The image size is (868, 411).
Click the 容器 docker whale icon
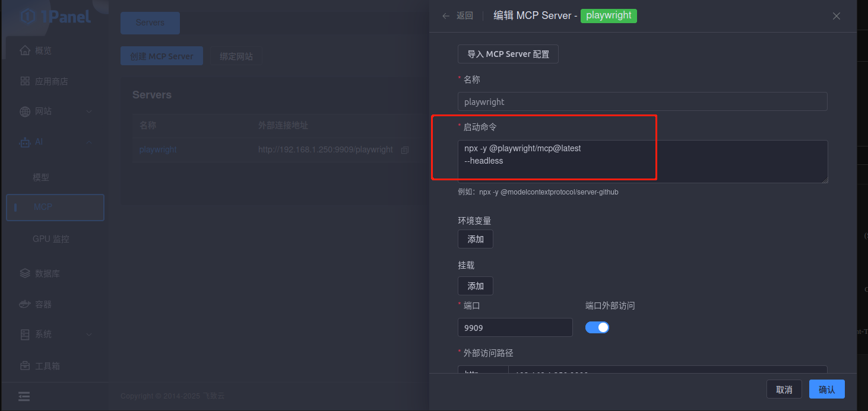coord(25,304)
